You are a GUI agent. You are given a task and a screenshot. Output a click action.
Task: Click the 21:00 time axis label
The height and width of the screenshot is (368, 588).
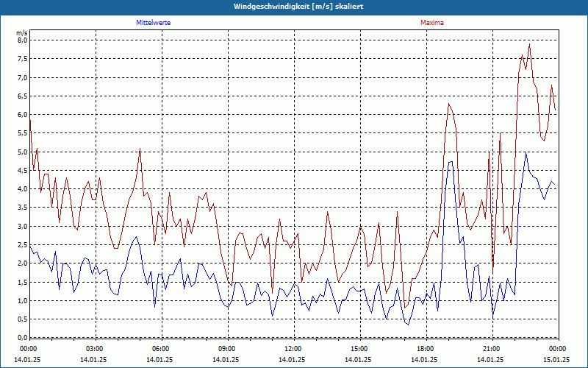point(491,349)
